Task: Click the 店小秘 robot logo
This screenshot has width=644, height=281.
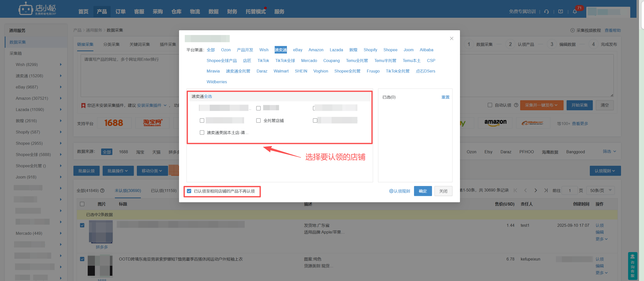Action: point(37,9)
